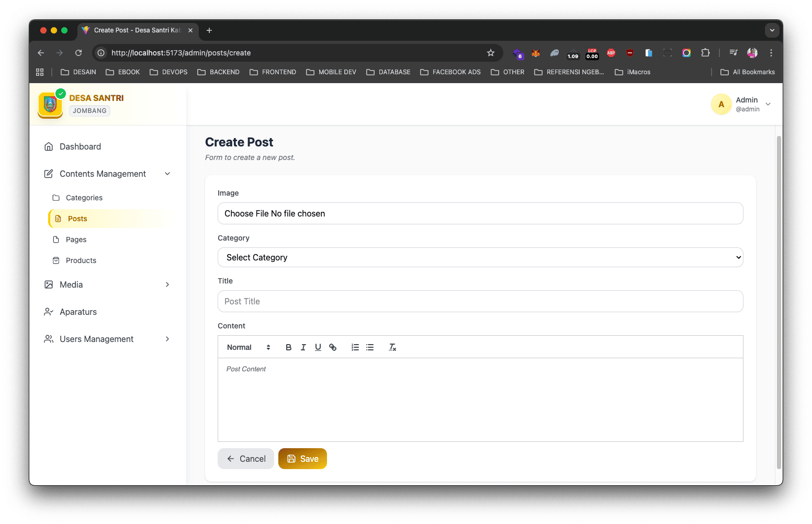Bookmark this page with star icon
Viewport: 812px width, 524px height.
[x=491, y=53]
